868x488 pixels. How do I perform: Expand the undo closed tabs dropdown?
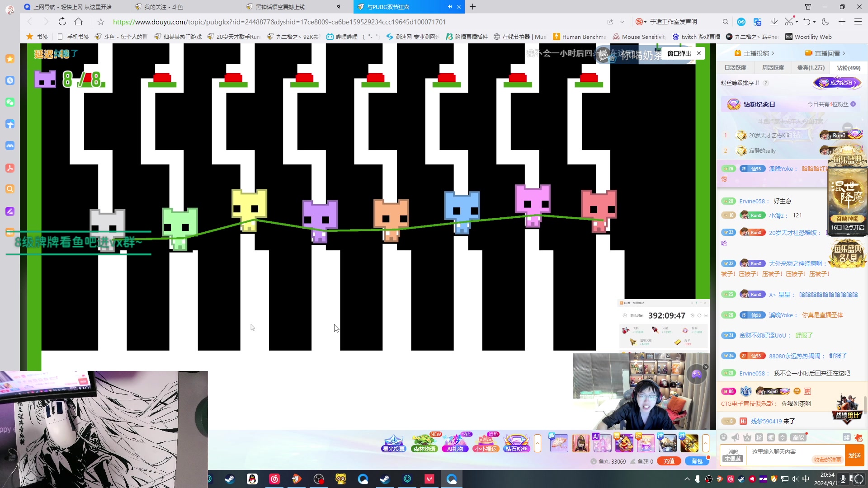click(x=815, y=22)
